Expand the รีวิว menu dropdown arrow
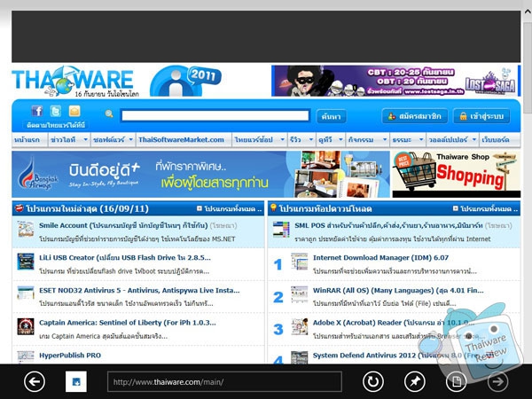 pos(311,139)
